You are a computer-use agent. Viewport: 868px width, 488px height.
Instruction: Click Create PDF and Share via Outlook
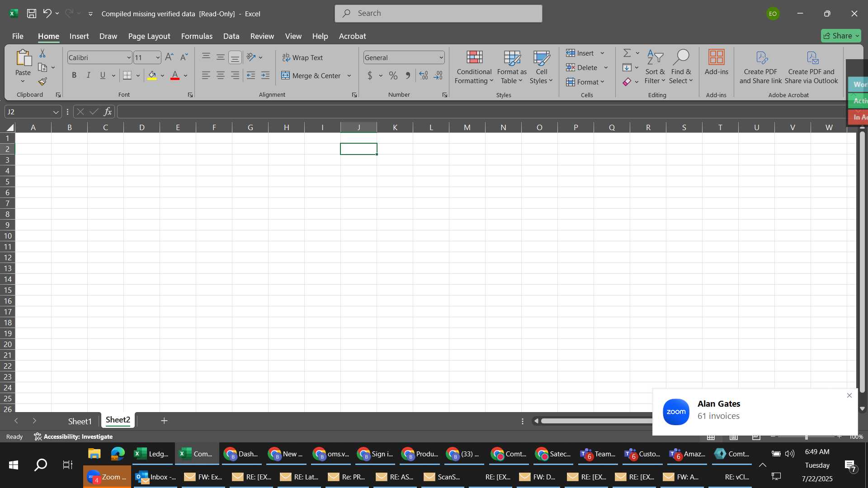[x=811, y=67]
